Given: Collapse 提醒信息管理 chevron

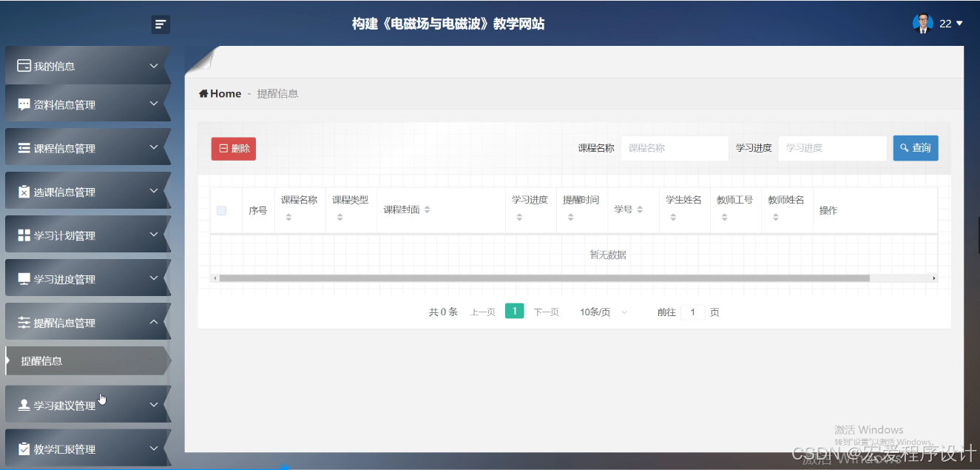Looking at the screenshot, I should click(154, 322).
